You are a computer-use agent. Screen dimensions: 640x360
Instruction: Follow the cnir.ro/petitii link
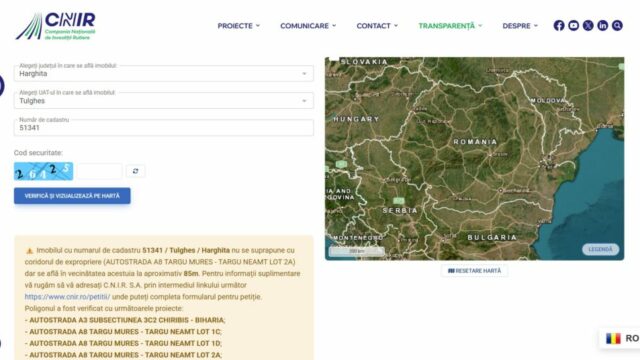pyautogui.click(x=67, y=297)
